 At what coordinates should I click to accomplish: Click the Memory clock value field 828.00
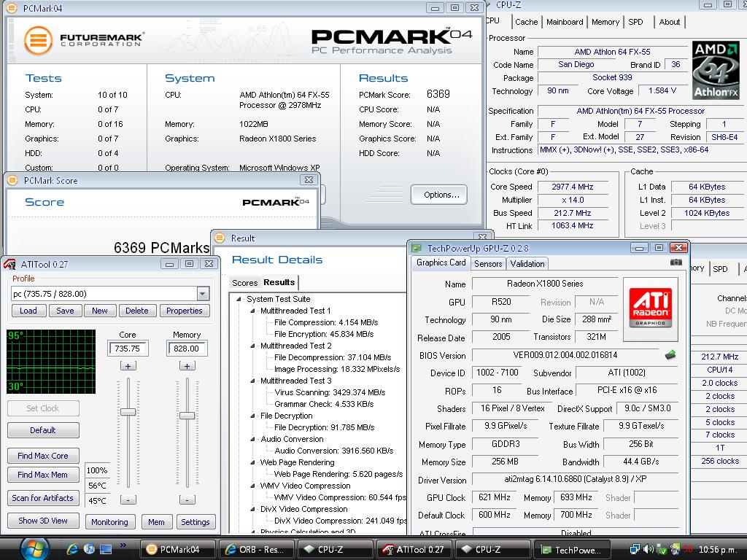click(187, 349)
